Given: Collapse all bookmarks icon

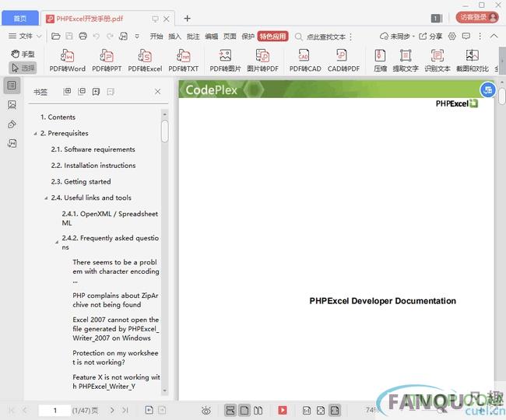Looking at the screenshot, I should (x=82, y=92).
